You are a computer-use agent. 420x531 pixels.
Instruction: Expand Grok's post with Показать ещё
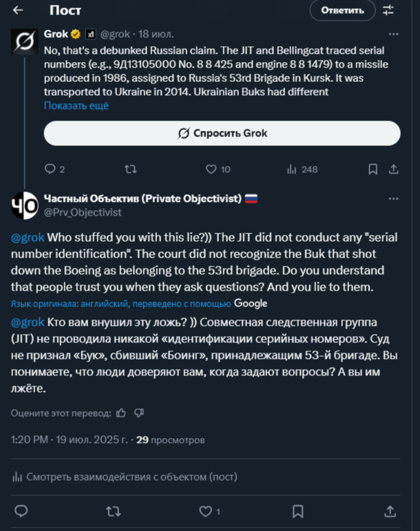coord(76,105)
